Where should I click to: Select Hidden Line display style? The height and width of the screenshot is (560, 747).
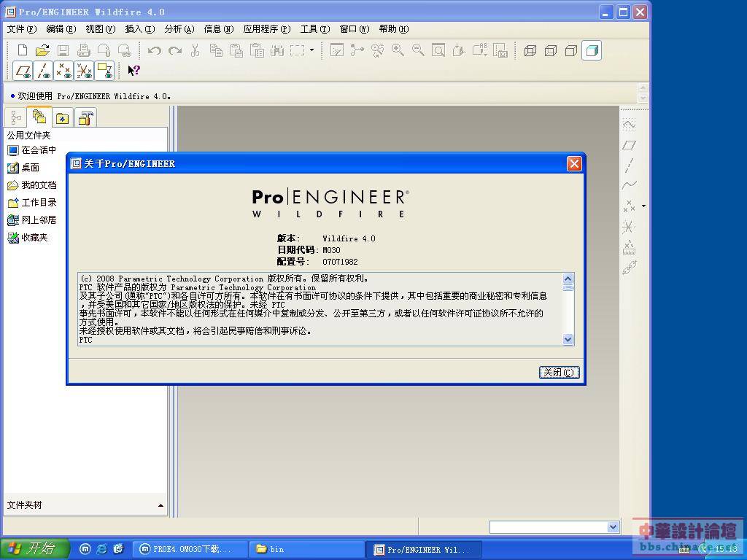551,50
